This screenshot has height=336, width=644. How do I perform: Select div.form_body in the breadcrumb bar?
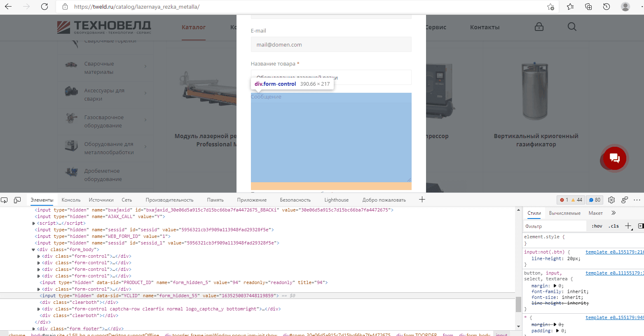point(475,334)
